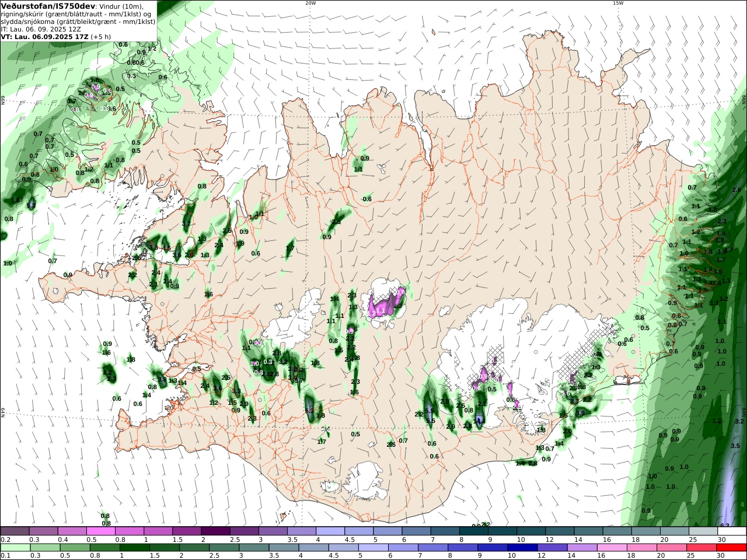Pick the rain scale swatch starting at 0.5

75,548
